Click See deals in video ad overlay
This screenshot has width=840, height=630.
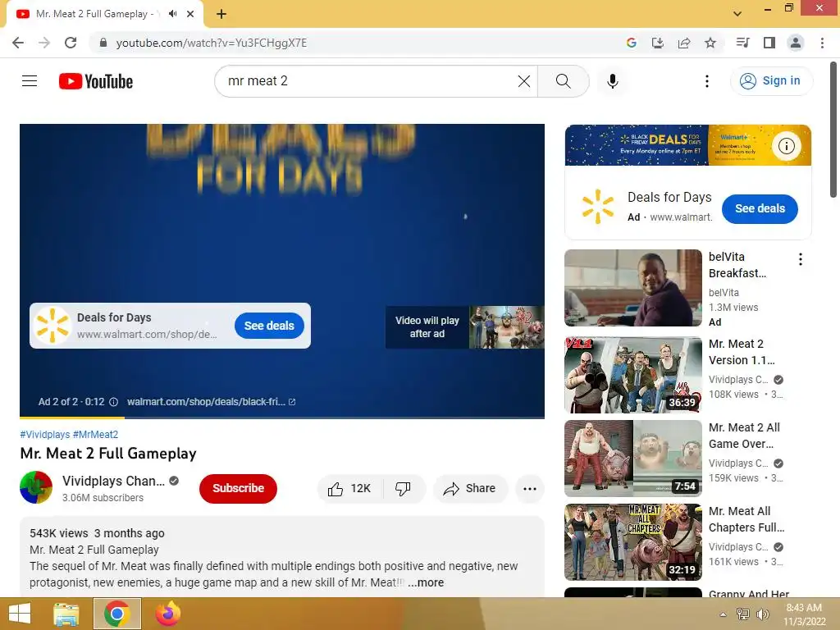pos(269,326)
